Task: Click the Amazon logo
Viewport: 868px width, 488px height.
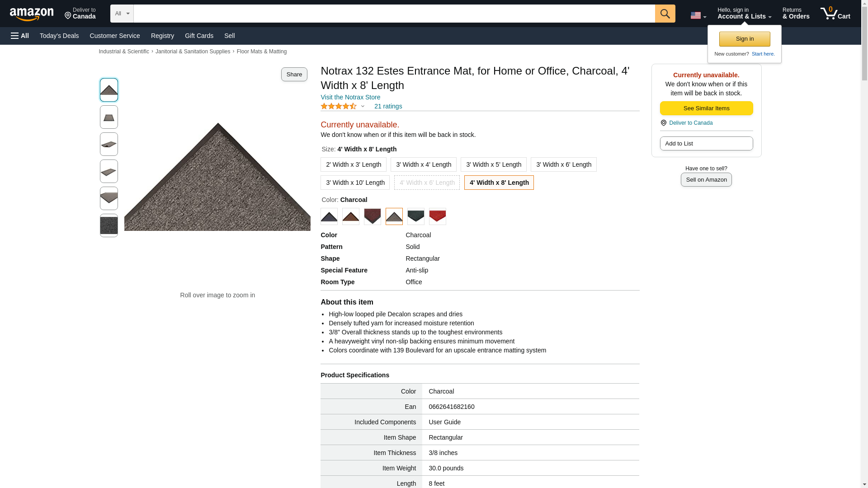Action: click(x=32, y=14)
